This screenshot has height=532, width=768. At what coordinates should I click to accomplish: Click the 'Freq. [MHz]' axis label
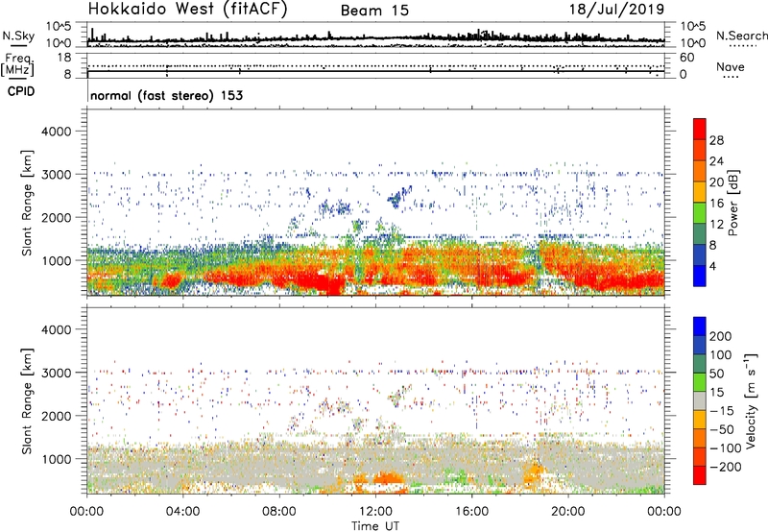coord(17,65)
